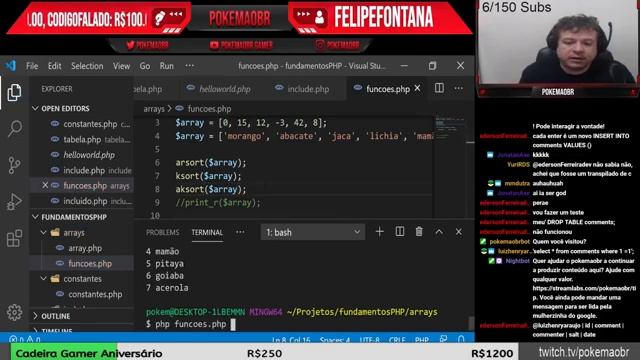The width and height of the screenshot is (640, 360).
Task: Click the editor vertical scrollbar
Action: pyautogui.click(x=470, y=167)
